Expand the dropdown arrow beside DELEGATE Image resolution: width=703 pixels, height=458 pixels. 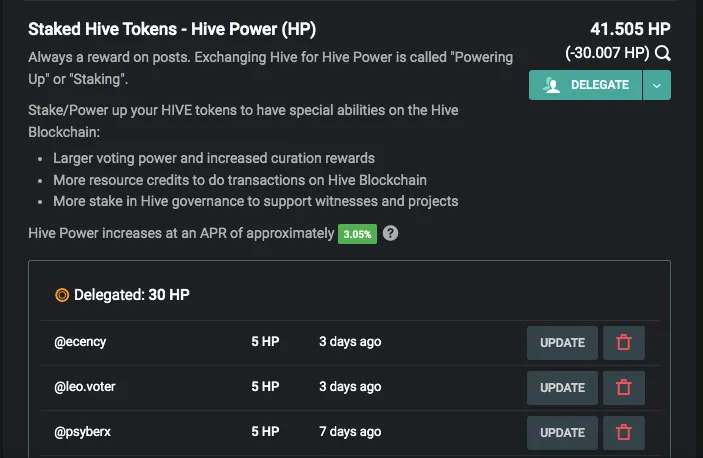point(657,85)
